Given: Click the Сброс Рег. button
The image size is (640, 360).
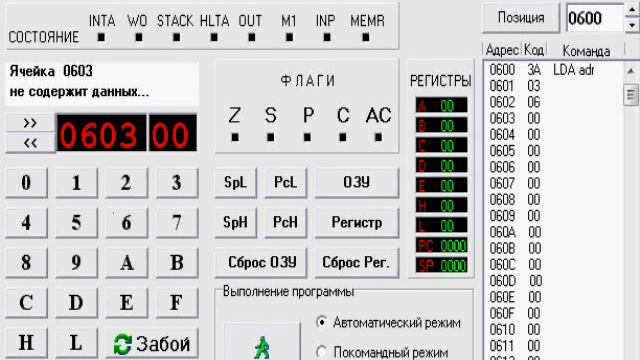Looking at the screenshot, I should coord(357,262).
